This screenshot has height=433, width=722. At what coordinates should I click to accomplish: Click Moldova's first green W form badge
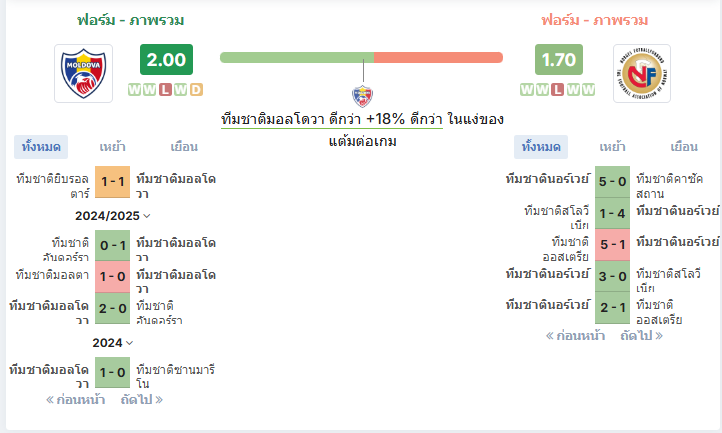tap(134, 89)
